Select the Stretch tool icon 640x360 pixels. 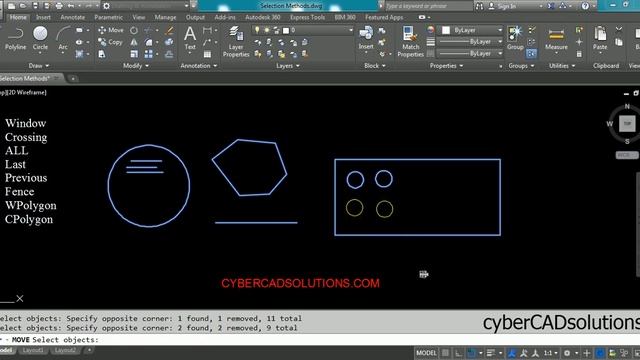tap(102, 54)
